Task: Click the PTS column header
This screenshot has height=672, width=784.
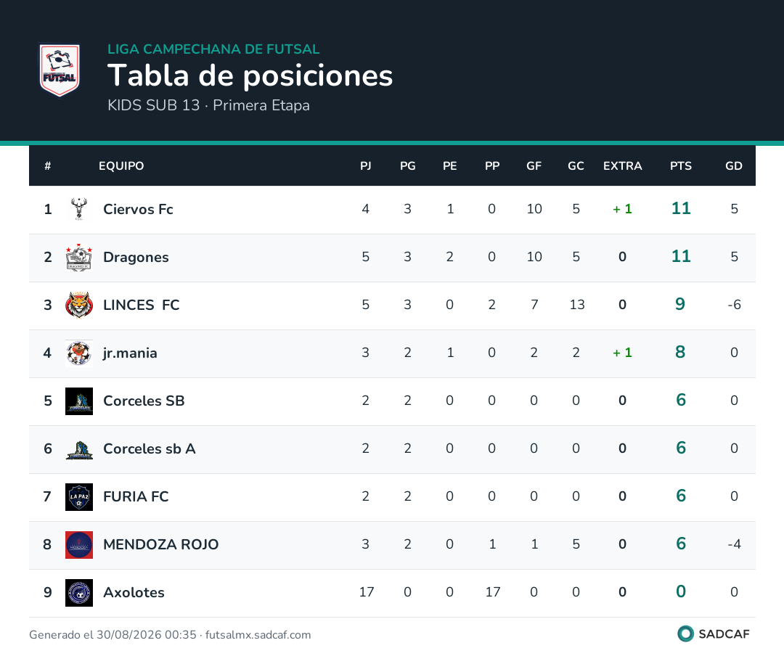Action: click(680, 166)
